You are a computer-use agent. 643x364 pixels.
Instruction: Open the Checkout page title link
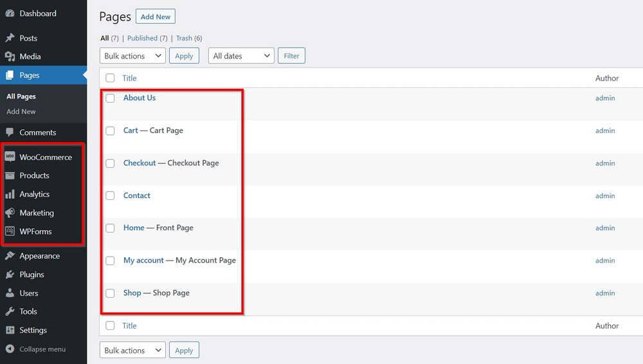(140, 163)
